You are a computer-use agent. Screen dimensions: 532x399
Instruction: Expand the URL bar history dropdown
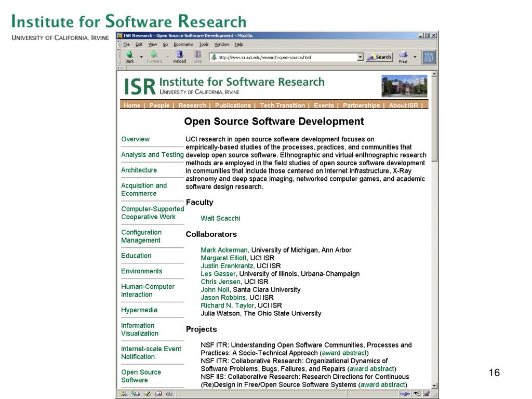pos(361,57)
